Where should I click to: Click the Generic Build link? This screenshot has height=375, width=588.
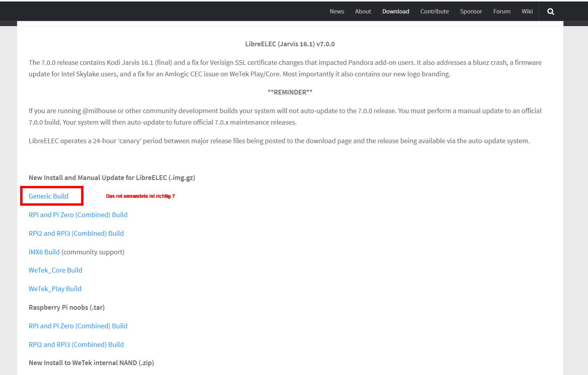click(x=48, y=196)
